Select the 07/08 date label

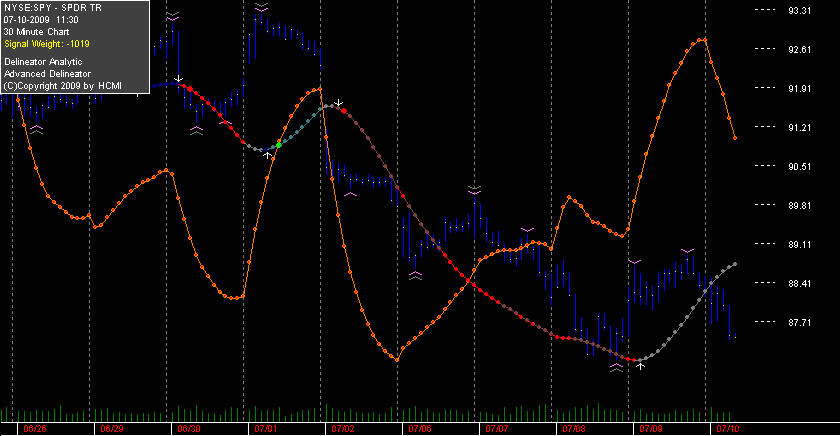(574, 429)
